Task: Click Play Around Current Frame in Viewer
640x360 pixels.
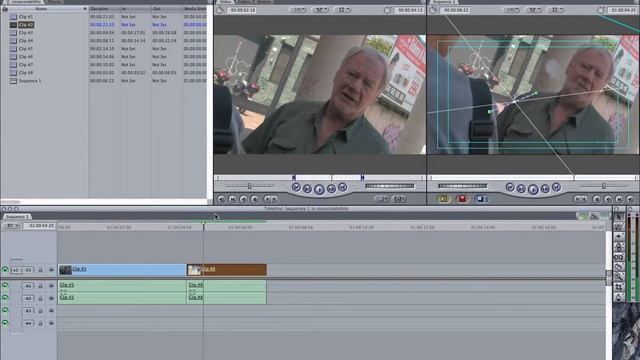Action: (x=331, y=189)
